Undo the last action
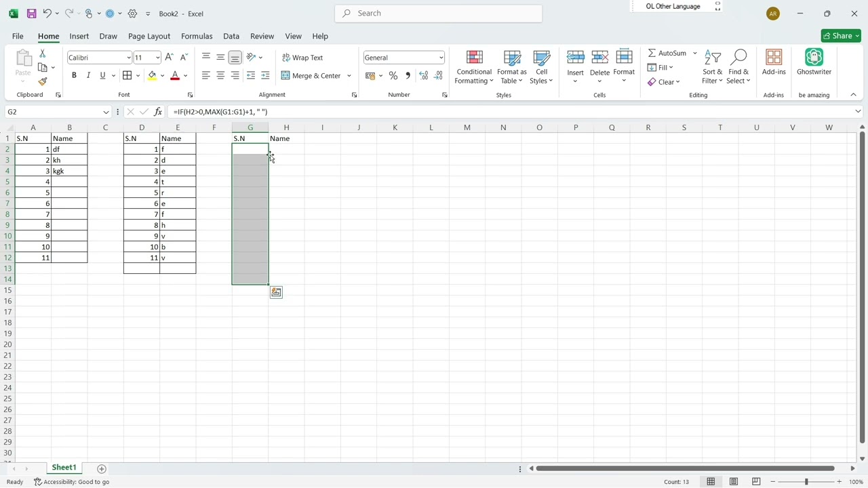Screen dimensions: 868x488 click(x=47, y=14)
